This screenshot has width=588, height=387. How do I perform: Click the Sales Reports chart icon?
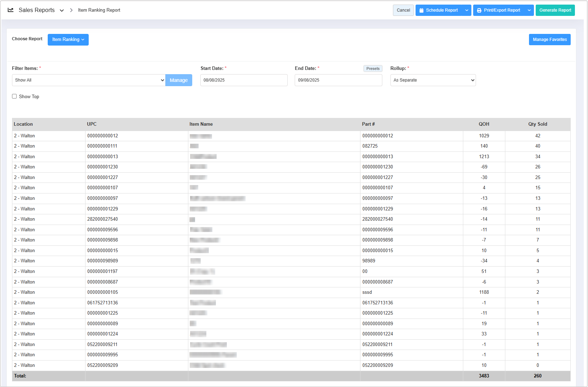(11, 10)
